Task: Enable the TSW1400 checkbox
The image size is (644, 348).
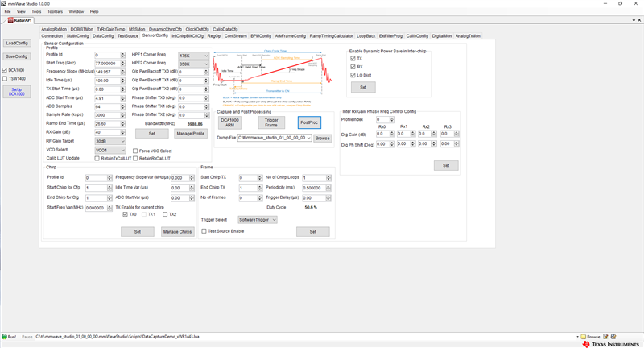Action: tap(5, 78)
